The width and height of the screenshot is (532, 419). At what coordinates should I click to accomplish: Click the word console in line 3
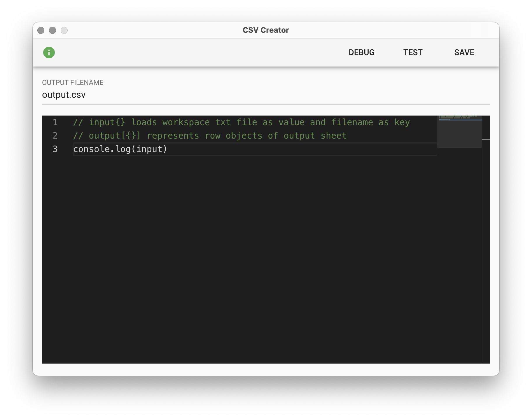(x=91, y=149)
